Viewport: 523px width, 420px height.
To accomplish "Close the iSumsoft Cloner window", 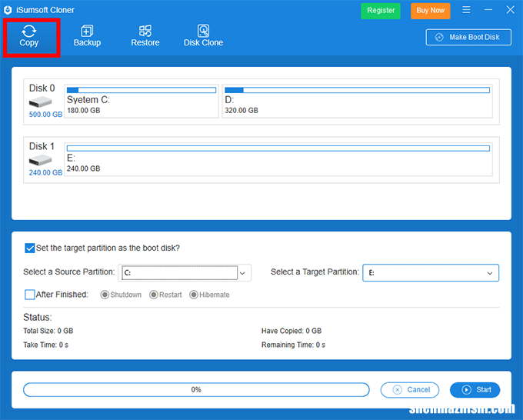I will [x=511, y=10].
